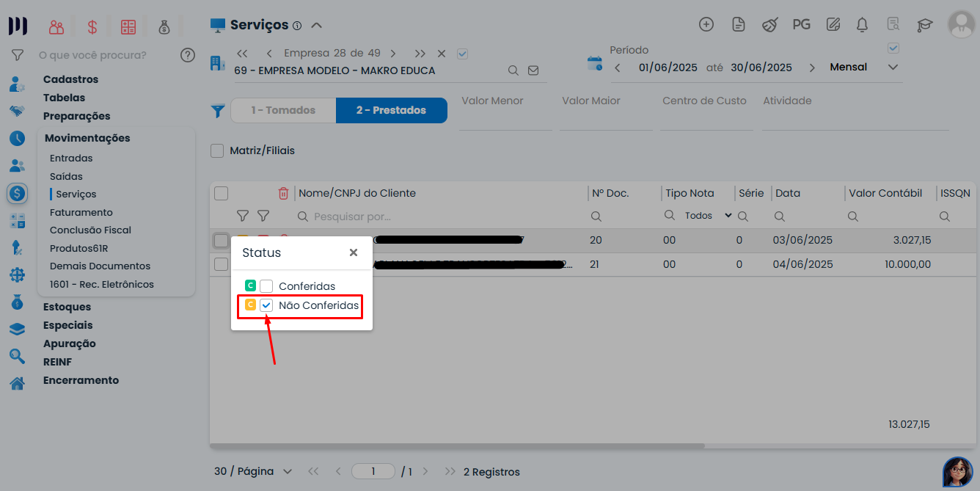Click the info icon next to Serviços
The height and width of the screenshot is (491, 980).
pos(297,26)
